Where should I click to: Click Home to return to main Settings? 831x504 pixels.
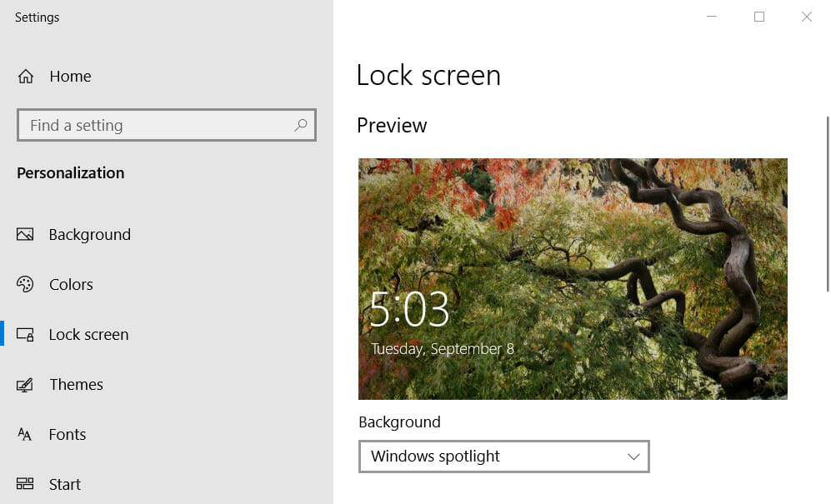coord(70,76)
